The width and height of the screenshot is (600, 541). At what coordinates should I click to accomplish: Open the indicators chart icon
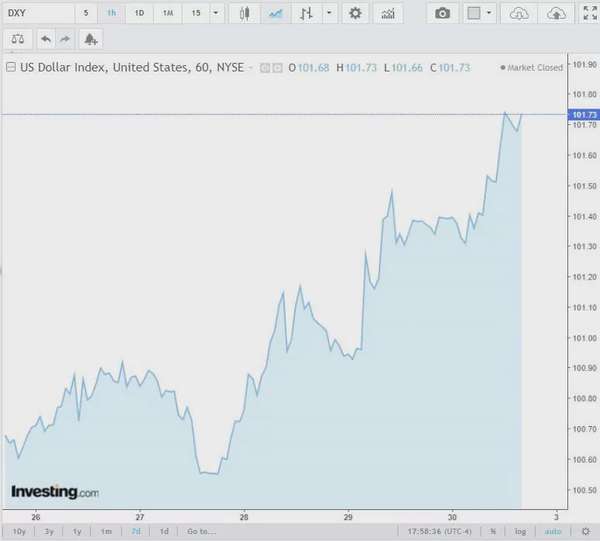point(388,13)
